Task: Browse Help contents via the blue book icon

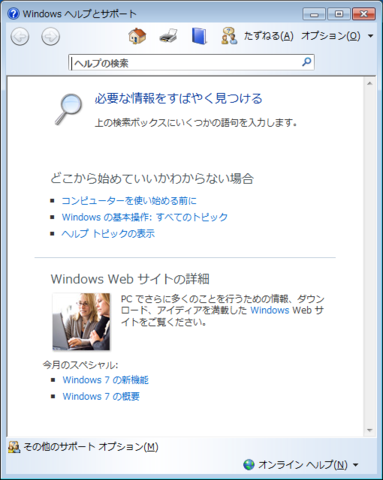Action: pyautogui.click(x=199, y=36)
